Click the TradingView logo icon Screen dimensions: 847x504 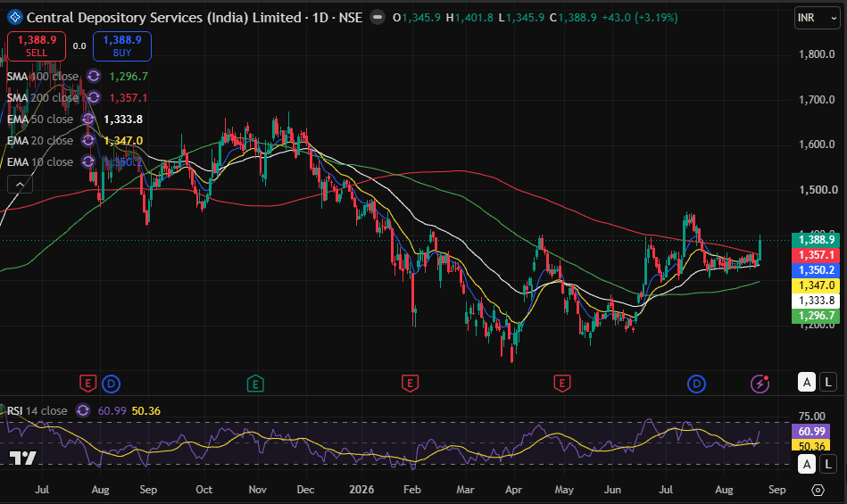[23, 459]
